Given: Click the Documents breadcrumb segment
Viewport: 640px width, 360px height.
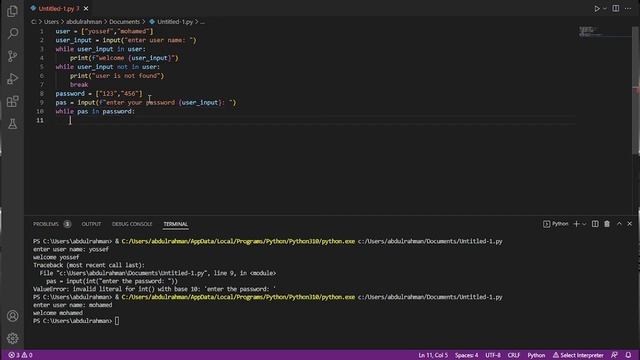Looking at the screenshot, I should pyautogui.click(x=124, y=22).
